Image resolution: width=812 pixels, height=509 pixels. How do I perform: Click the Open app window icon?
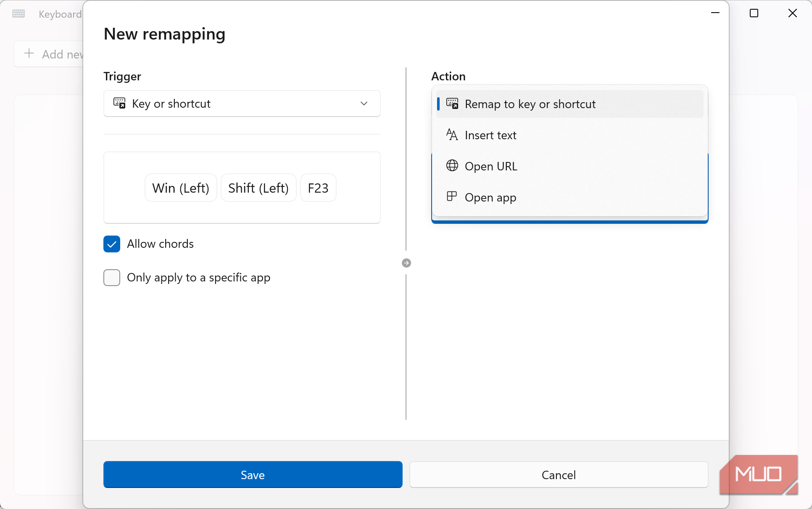[x=452, y=196]
